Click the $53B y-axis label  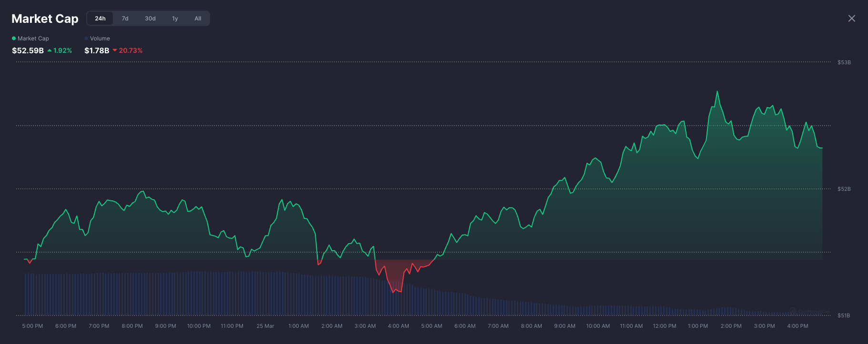[844, 62]
